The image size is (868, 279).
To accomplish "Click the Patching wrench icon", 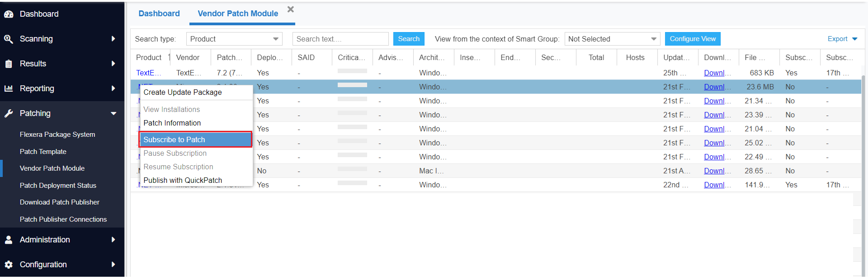I will click(x=9, y=113).
